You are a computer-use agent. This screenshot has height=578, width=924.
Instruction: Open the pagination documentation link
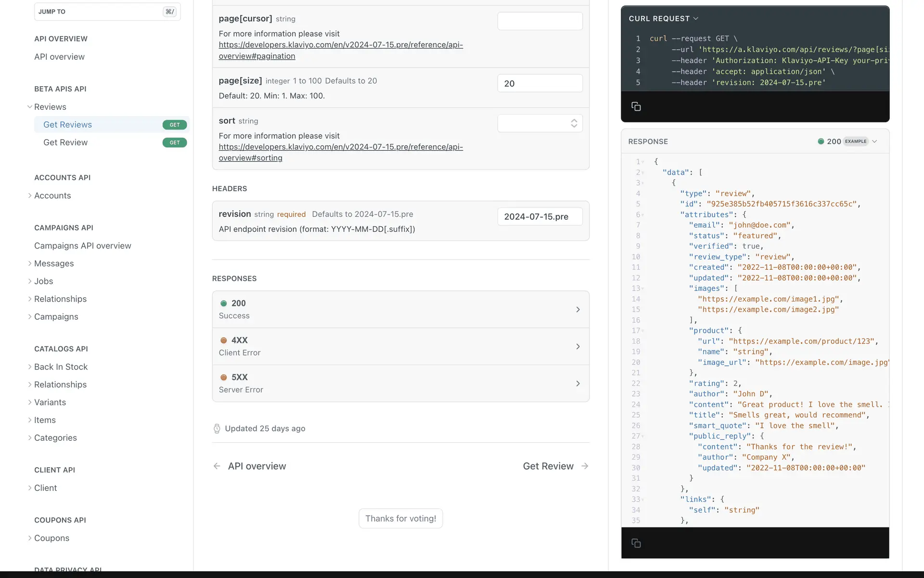tap(340, 50)
